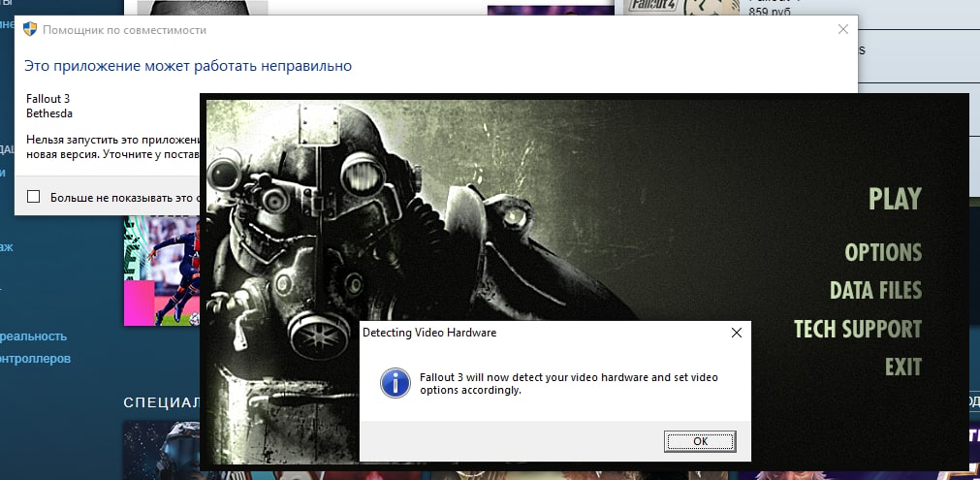
Task: Click the Fallout 4 thumbnail in Steam
Action: pos(682,8)
